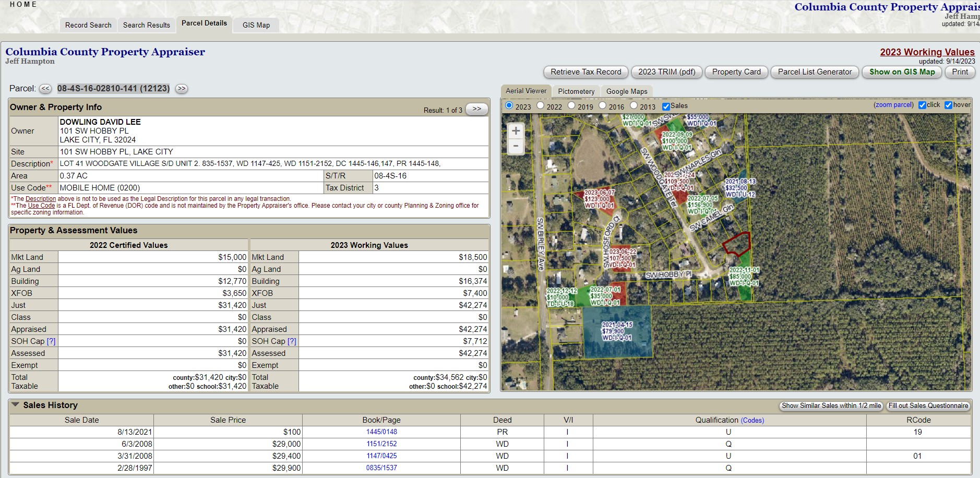
Task: Select the 2019 aerial imagery option
Action: click(571, 106)
